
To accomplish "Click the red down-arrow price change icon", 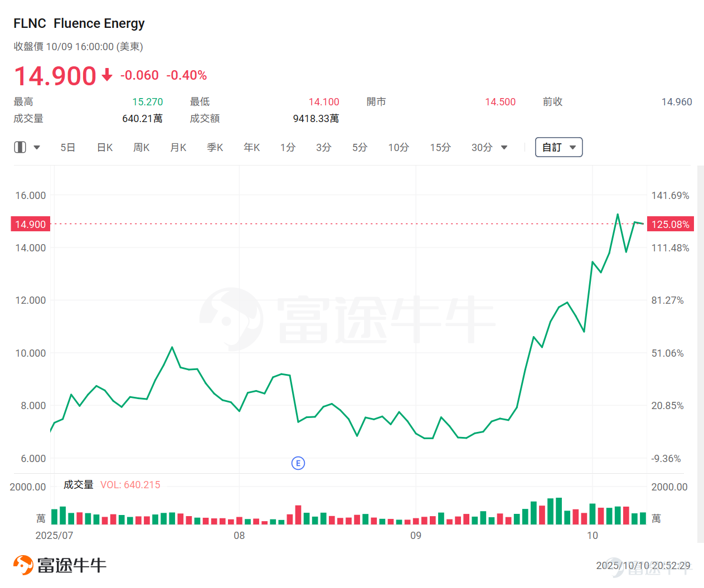I will pos(107,75).
